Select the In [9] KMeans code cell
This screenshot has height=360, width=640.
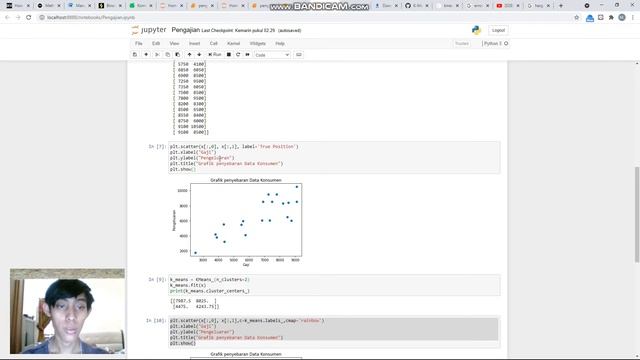tap(334, 285)
